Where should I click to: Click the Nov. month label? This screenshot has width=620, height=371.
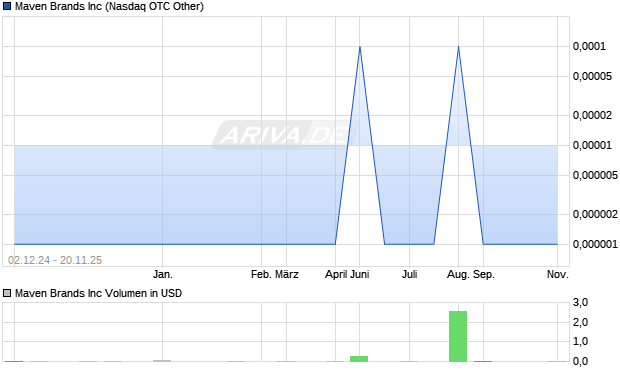coord(558,274)
